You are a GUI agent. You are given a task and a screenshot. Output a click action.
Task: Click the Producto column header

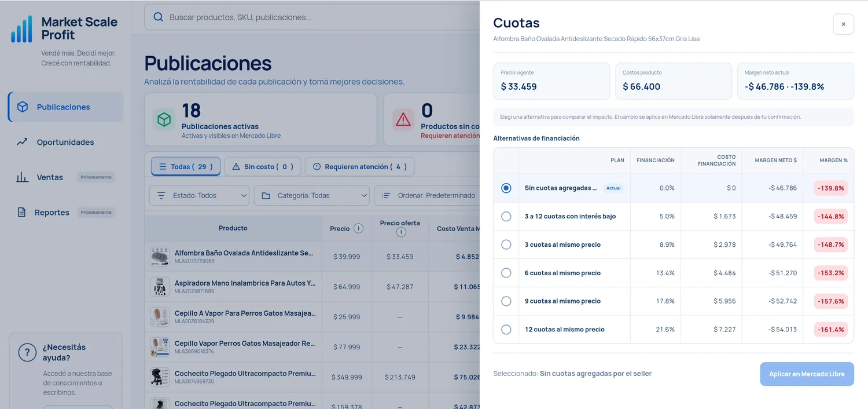[x=233, y=228]
